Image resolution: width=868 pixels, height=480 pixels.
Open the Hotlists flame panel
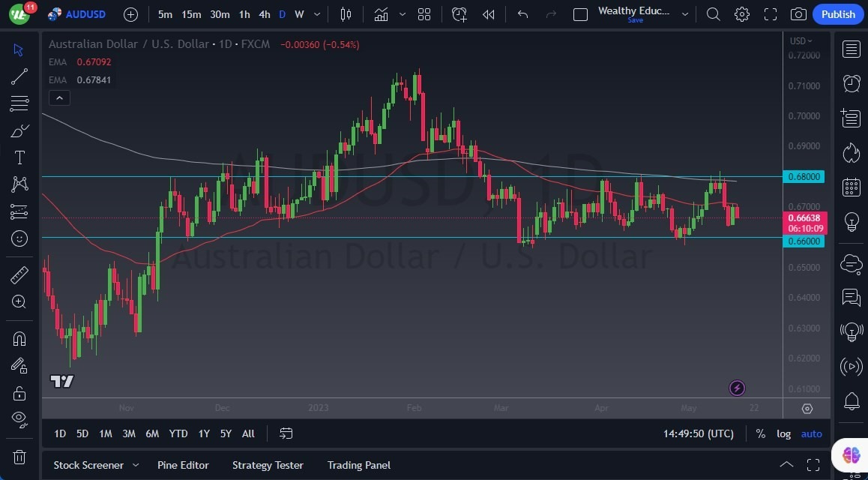[x=851, y=153]
